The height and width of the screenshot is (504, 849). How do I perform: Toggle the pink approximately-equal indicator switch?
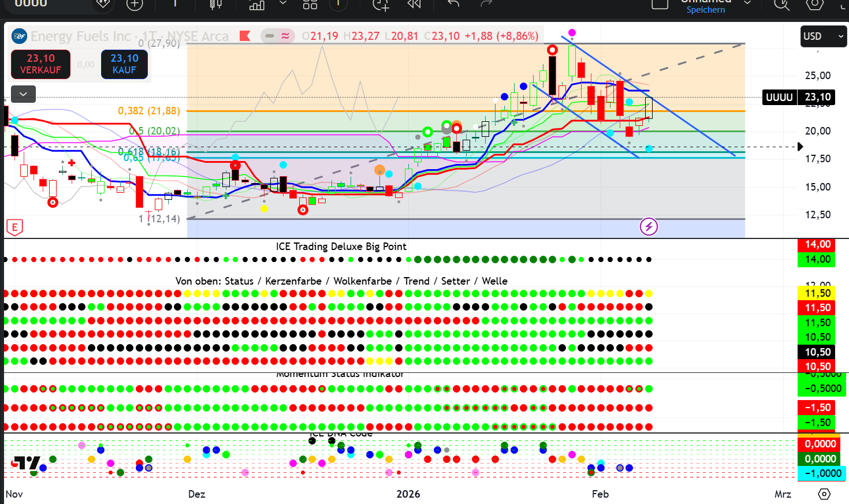[285, 36]
